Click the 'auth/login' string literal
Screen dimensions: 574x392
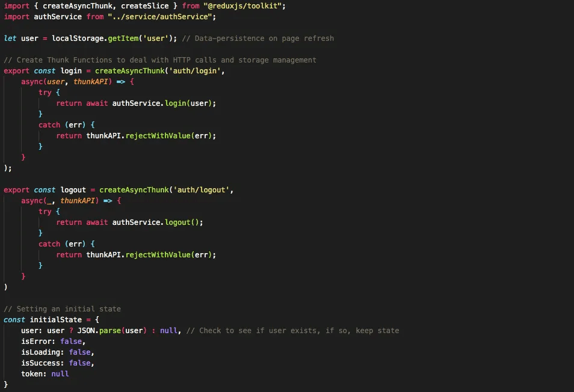(x=198, y=71)
